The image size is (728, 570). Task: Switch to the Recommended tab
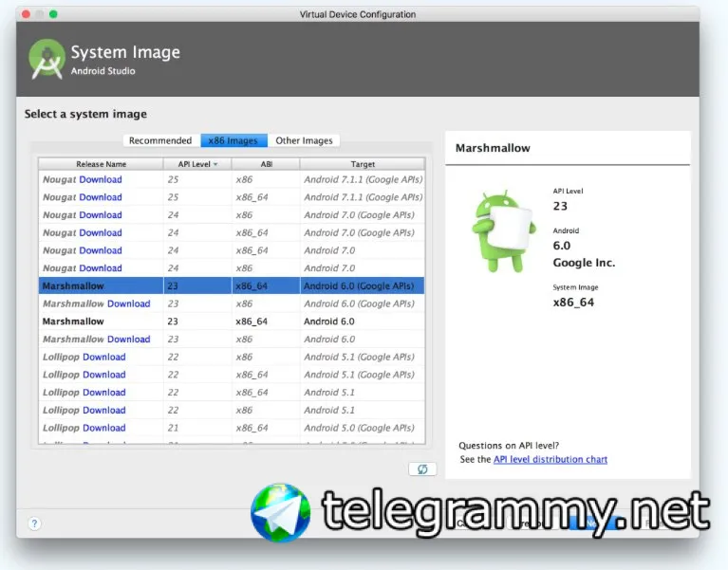tap(160, 140)
